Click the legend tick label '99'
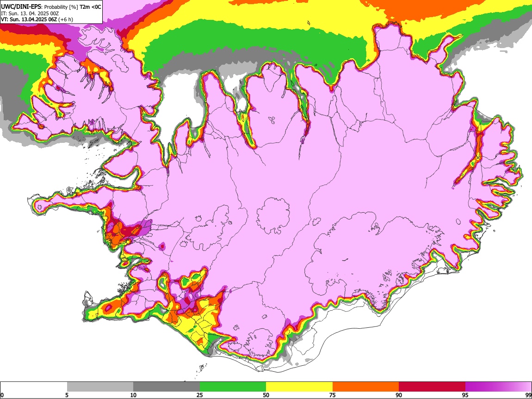Viewport: 532px width, 399px height. pos(528,395)
